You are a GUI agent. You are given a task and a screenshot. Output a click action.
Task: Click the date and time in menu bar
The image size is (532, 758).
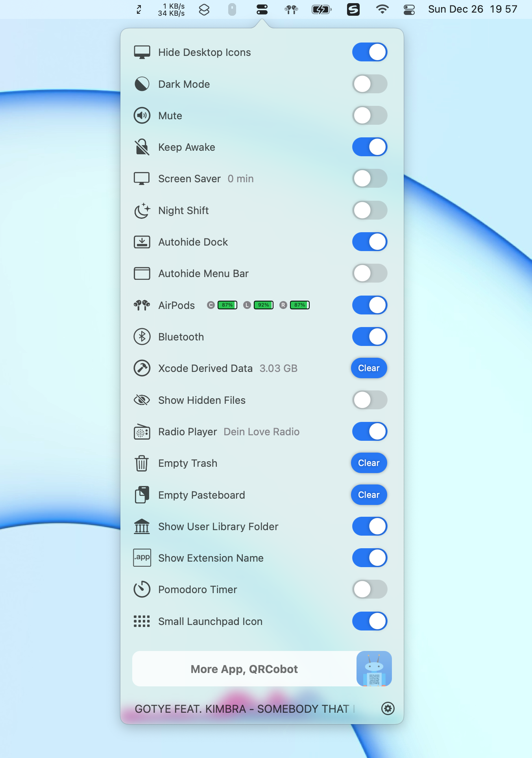[x=473, y=9]
